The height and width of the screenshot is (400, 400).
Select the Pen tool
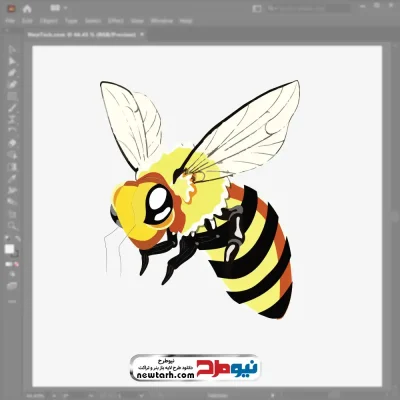click(12, 72)
